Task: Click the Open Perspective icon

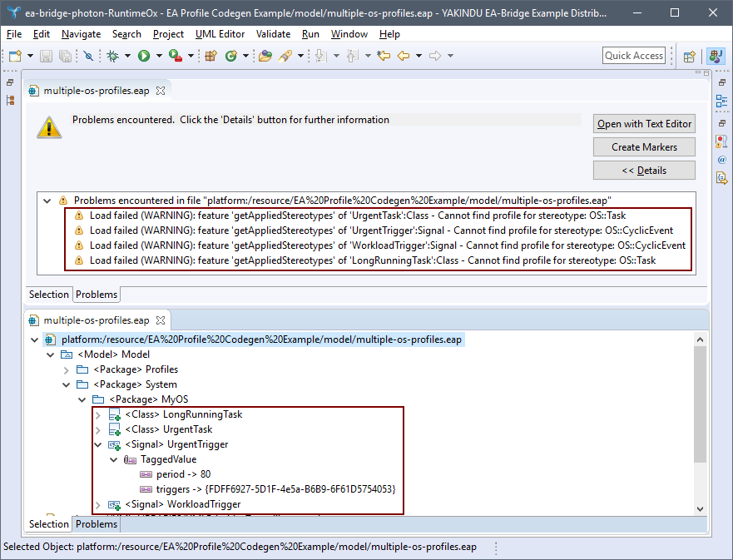Action: tap(689, 56)
